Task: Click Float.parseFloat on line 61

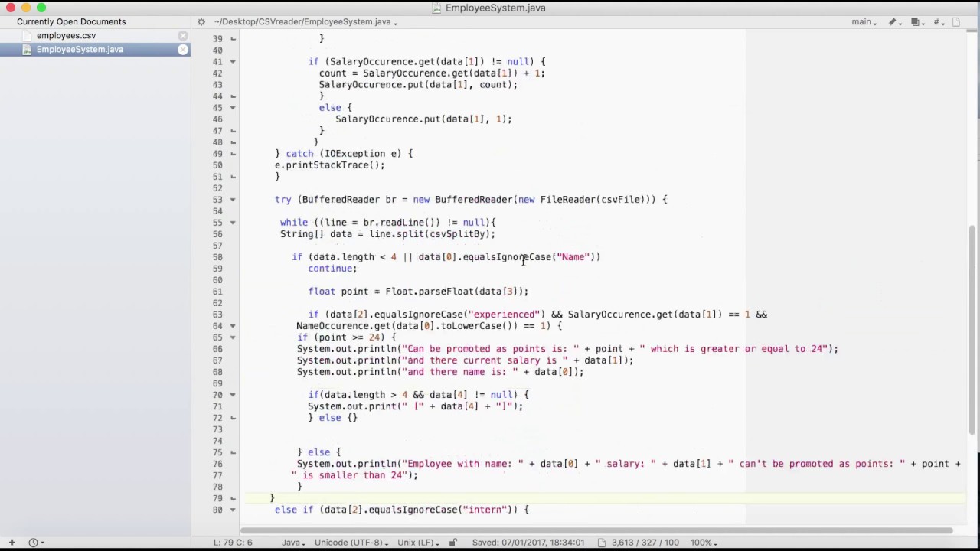Action: 430,292
